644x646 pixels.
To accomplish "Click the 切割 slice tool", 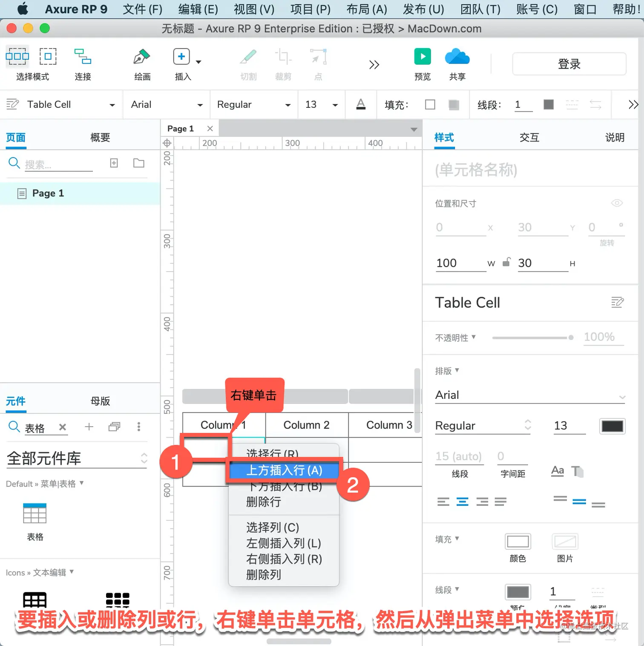I will (x=248, y=56).
